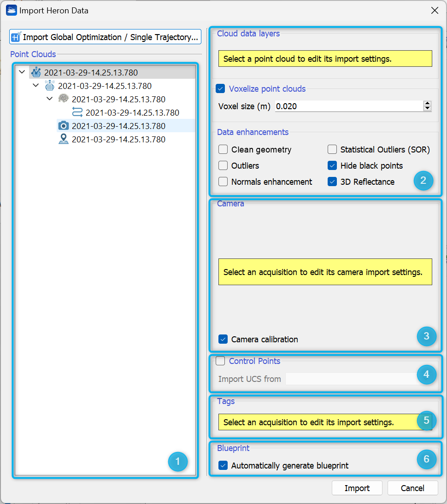Increase voxel size with the up arrow
The height and width of the screenshot is (504, 447).
point(427,104)
